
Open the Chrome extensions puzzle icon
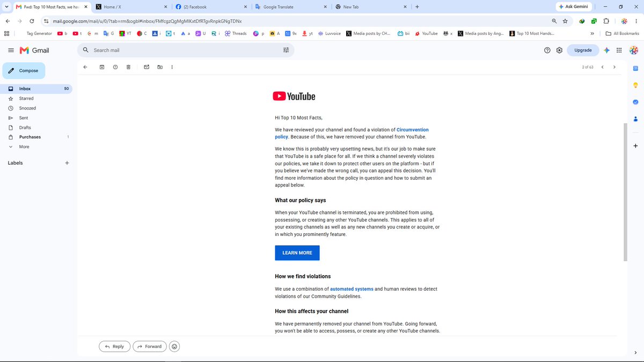click(x=606, y=21)
